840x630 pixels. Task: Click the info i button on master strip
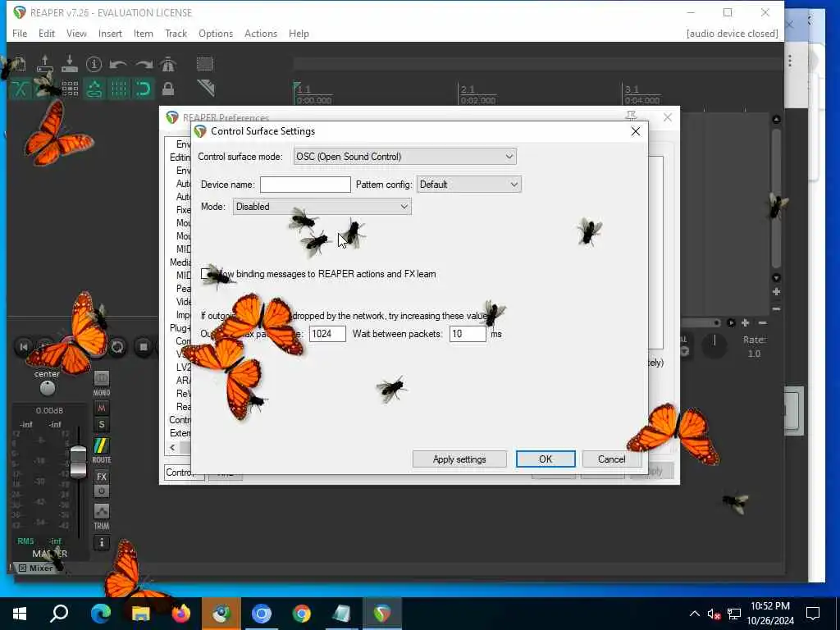tap(101, 543)
